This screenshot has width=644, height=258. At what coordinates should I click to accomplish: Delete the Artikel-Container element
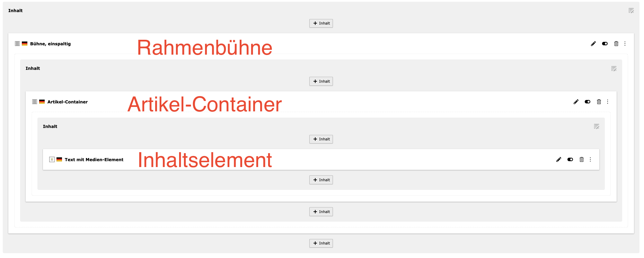599,102
